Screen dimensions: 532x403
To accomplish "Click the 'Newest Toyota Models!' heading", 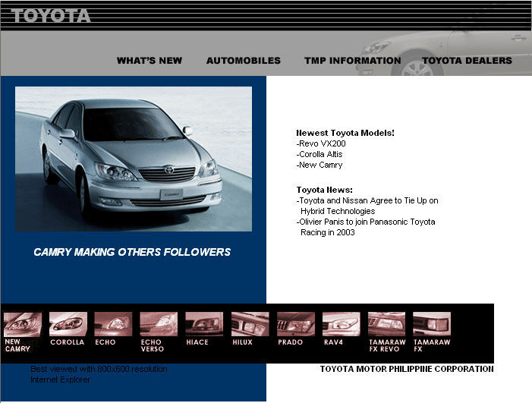I will coord(345,133).
